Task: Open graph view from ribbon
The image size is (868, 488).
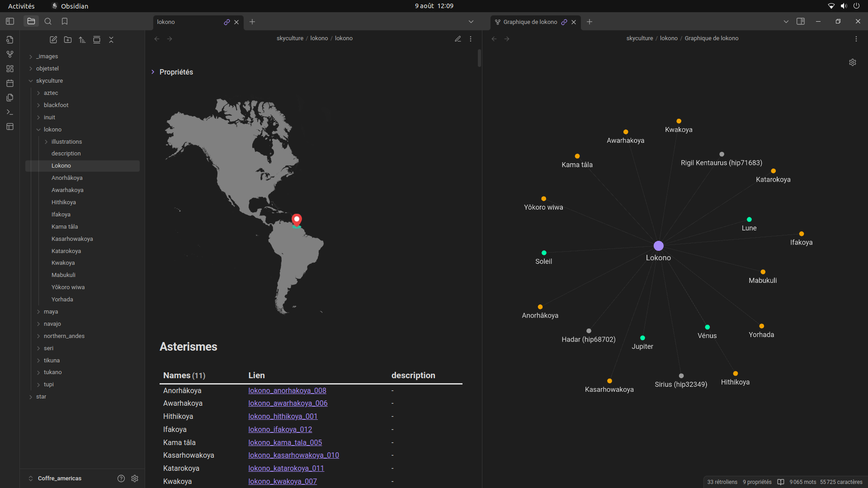Action: [x=10, y=54]
